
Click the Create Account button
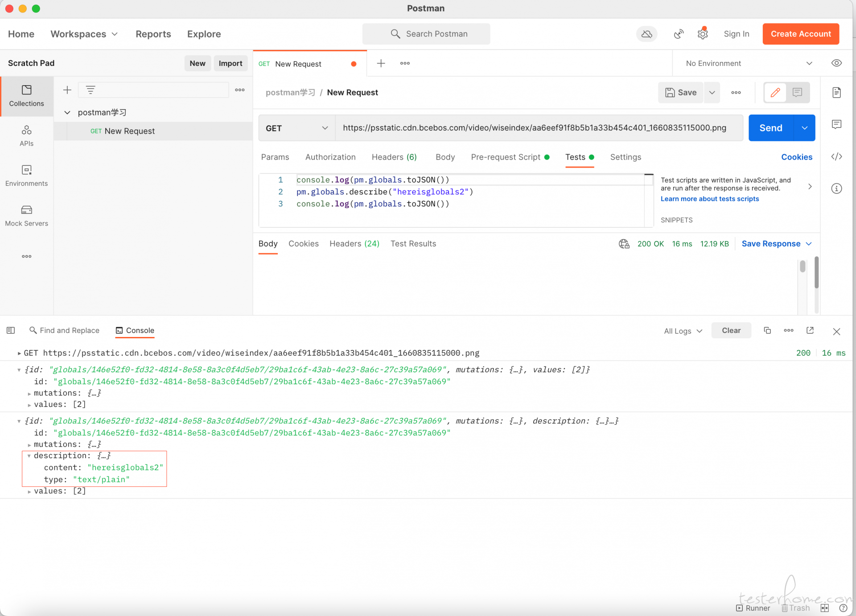pyautogui.click(x=801, y=34)
